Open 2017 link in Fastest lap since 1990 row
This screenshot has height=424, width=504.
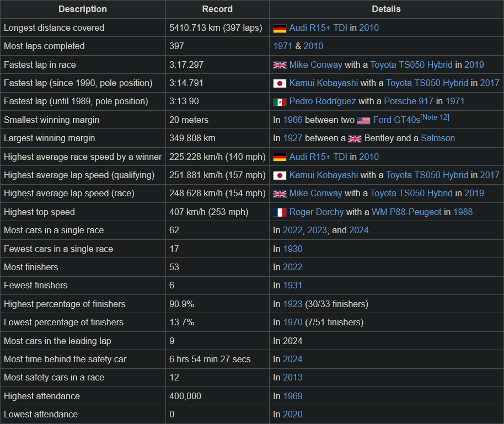point(490,83)
